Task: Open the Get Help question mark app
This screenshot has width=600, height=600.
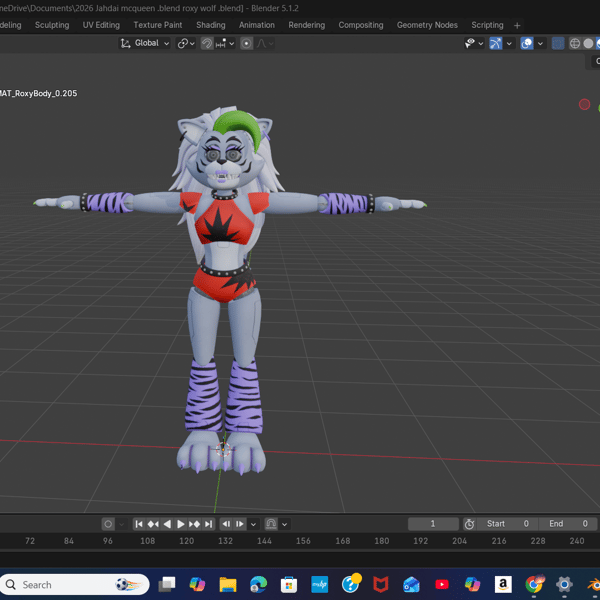Action: 351,583
